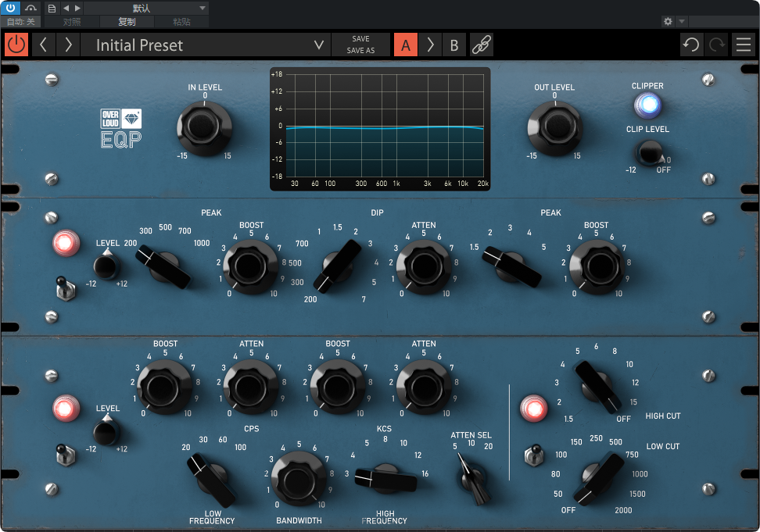Click the HIGH FREQUENCY KCS selector
This screenshot has width=760, height=532.
385,480
